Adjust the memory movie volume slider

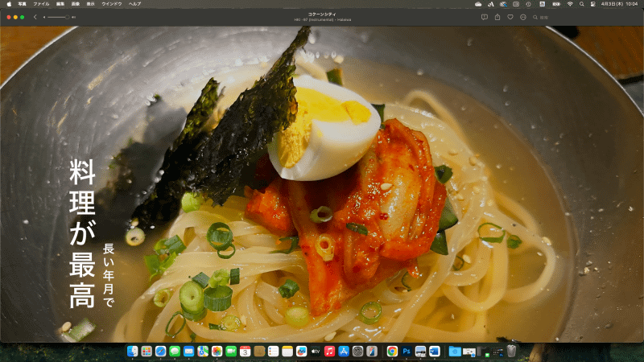click(x=57, y=17)
